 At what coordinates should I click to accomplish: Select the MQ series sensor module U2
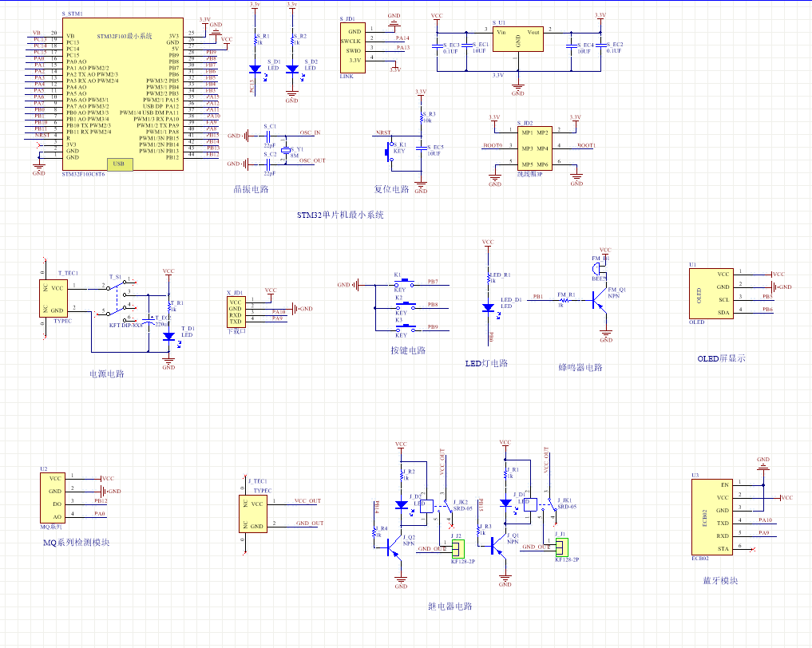pos(53,497)
